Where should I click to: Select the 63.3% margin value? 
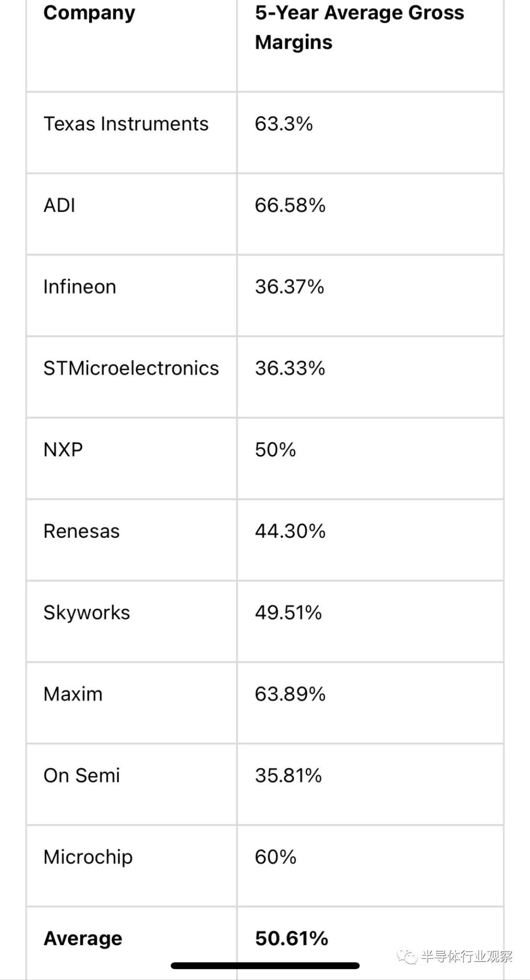(284, 124)
